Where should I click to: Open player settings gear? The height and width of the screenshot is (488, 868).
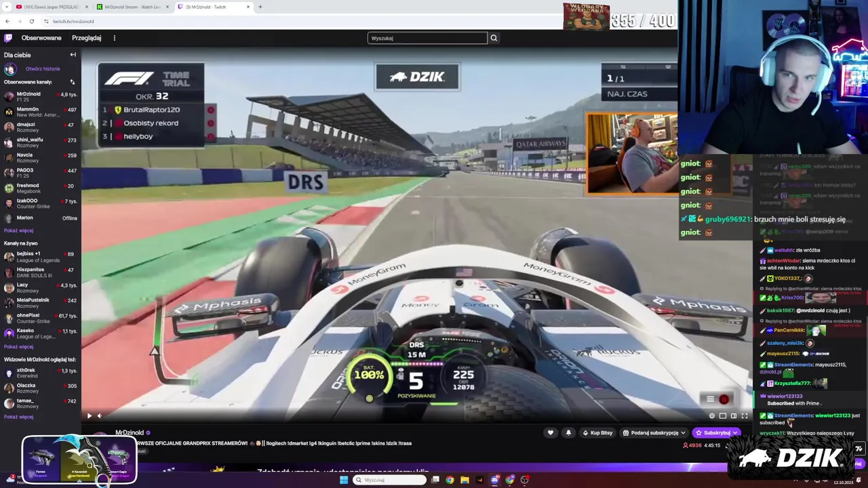(x=711, y=415)
